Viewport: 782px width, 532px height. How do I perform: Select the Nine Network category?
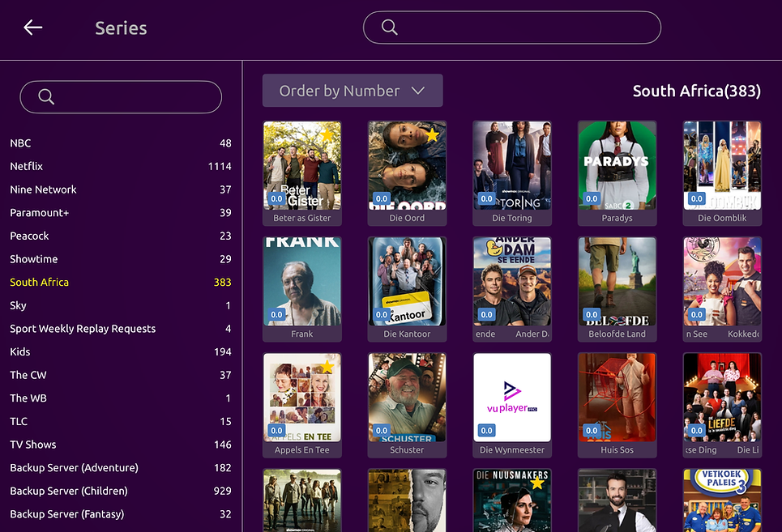pos(121,189)
